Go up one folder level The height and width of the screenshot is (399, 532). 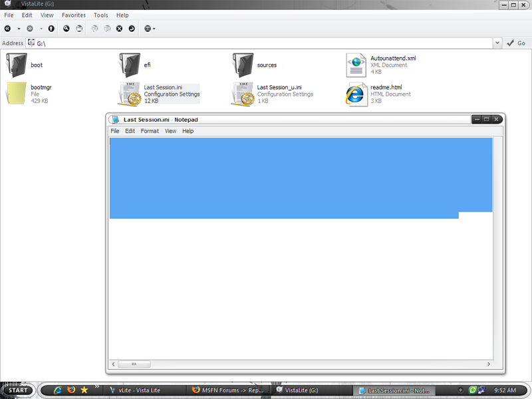click(51, 29)
